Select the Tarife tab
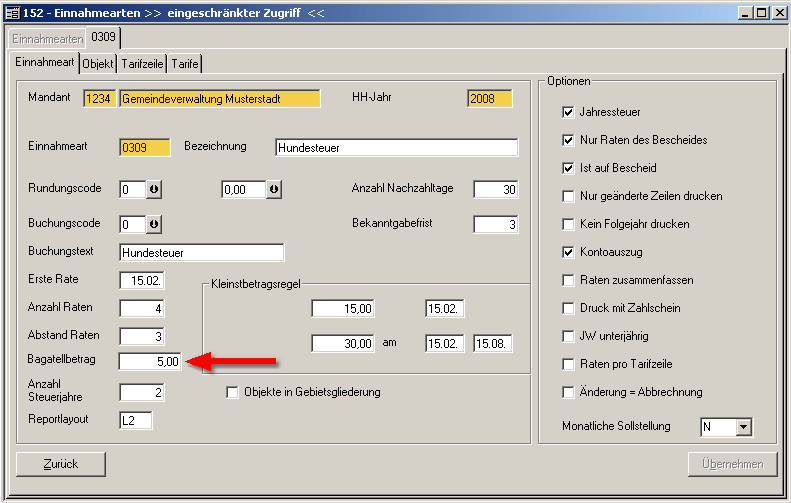 [x=185, y=63]
